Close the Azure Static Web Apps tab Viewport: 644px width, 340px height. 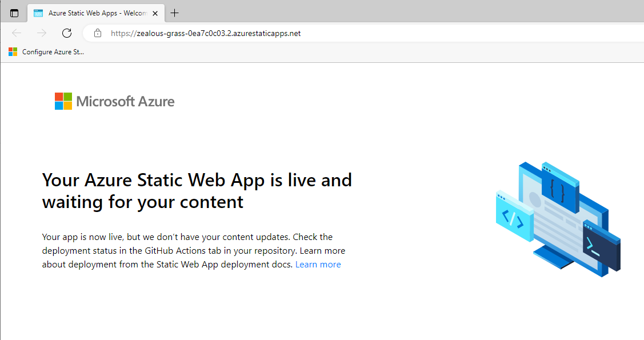[x=155, y=13]
